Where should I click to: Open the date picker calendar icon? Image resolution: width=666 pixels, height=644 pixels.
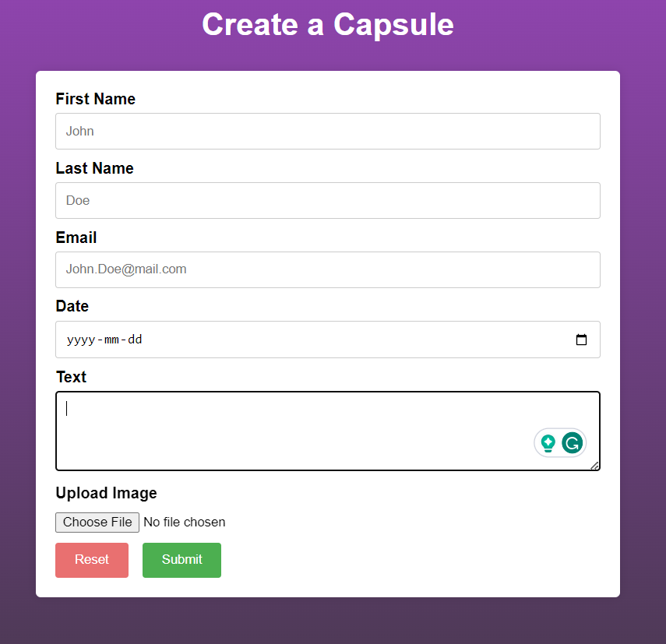tap(581, 340)
